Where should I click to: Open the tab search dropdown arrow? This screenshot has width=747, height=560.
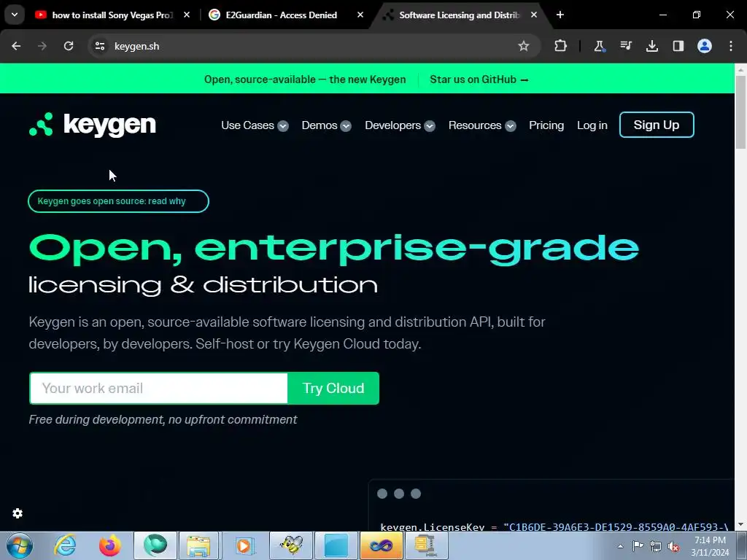tap(15, 15)
